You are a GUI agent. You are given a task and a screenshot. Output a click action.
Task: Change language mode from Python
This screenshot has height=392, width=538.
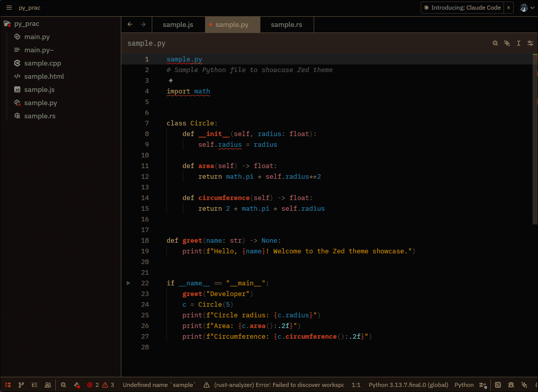(x=464, y=385)
